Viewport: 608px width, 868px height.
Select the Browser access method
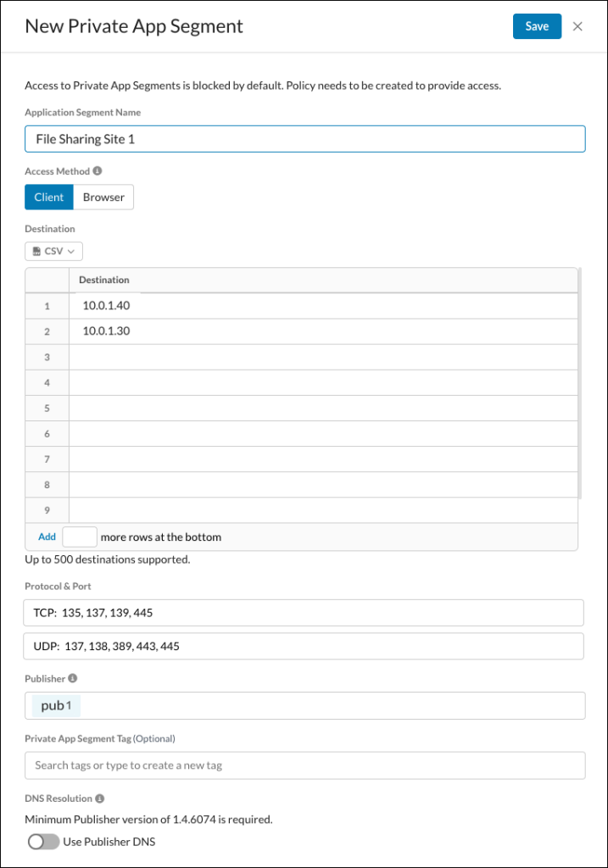[x=103, y=197]
